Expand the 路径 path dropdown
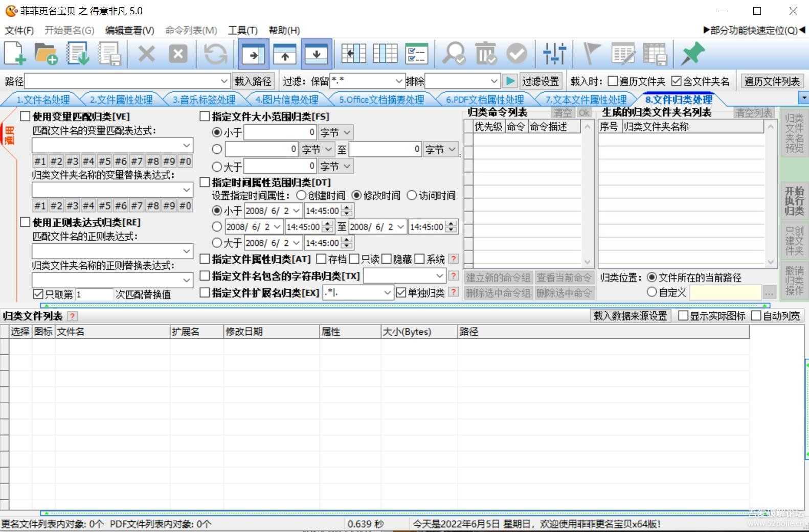The width and height of the screenshot is (809, 532). 224,81
